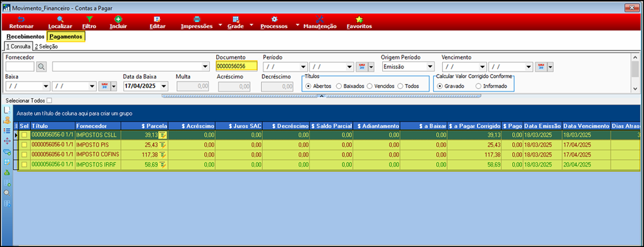Image resolution: width=644 pixels, height=247 pixels.
Task: Click the bullet list sidebar icon
Action: [7, 131]
